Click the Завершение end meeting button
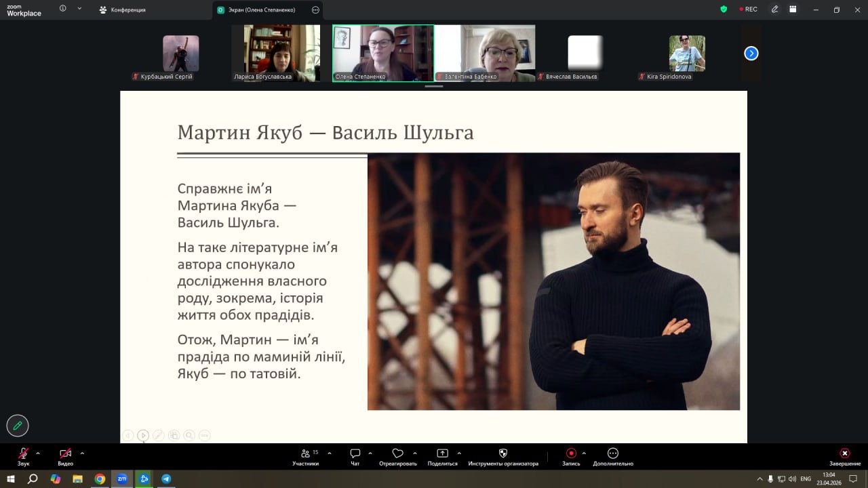Screen dimensions: 868x488 click(x=844, y=454)
